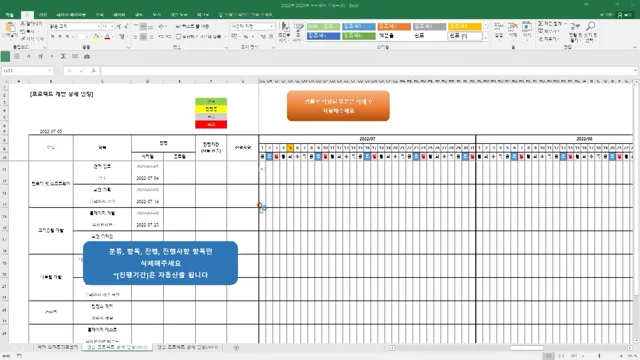Click the table grid icon in quick toolbar
Viewport: 640px width, 360px height.
tap(17, 56)
